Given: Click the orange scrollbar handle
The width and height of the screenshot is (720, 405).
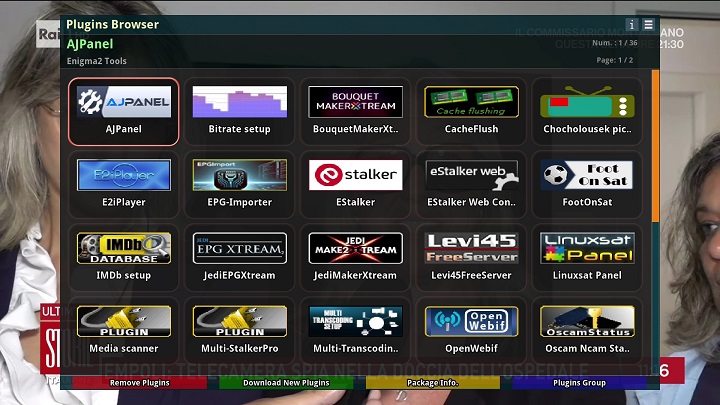Looking at the screenshot, I should (x=656, y=146).
